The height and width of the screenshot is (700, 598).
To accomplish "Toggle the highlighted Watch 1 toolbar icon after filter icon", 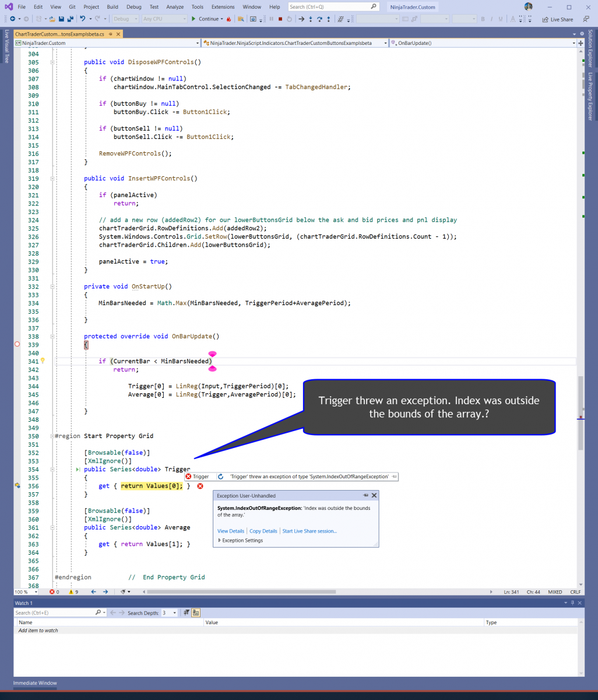I will point(195,613).
